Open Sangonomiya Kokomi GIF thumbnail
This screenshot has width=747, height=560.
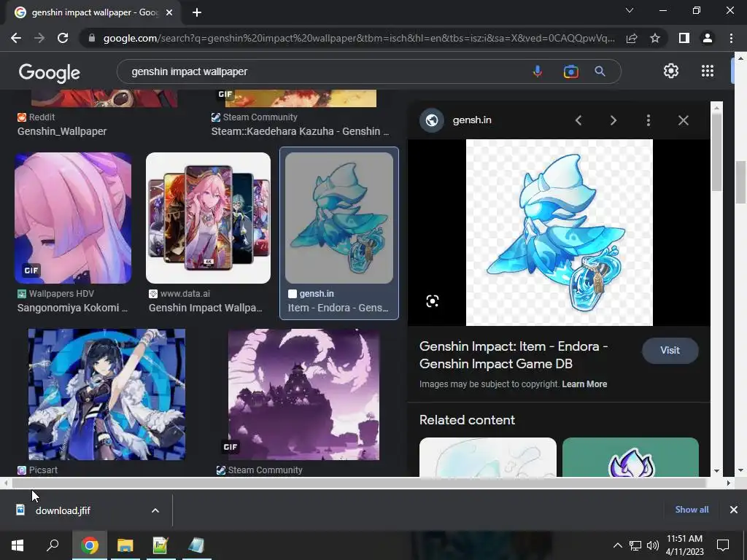click(73, 218)
